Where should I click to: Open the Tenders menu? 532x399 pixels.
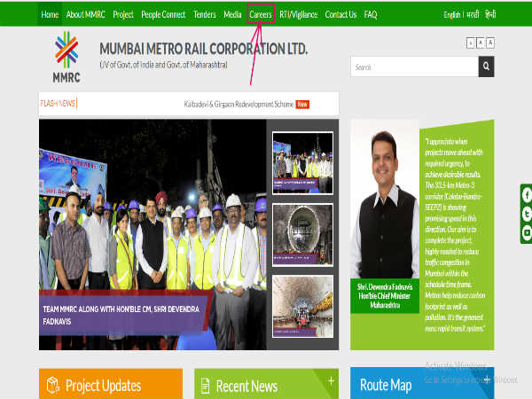click(205, 14)
